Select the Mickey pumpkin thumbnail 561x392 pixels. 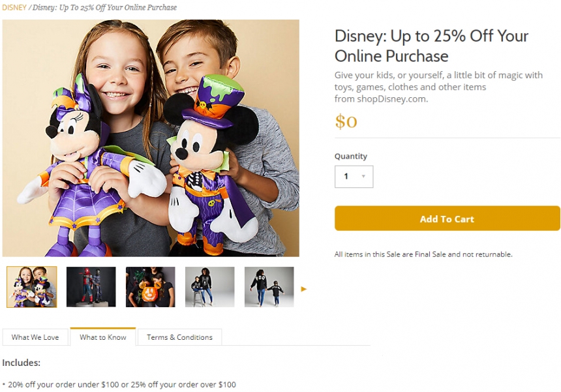(x=150, y=286)
